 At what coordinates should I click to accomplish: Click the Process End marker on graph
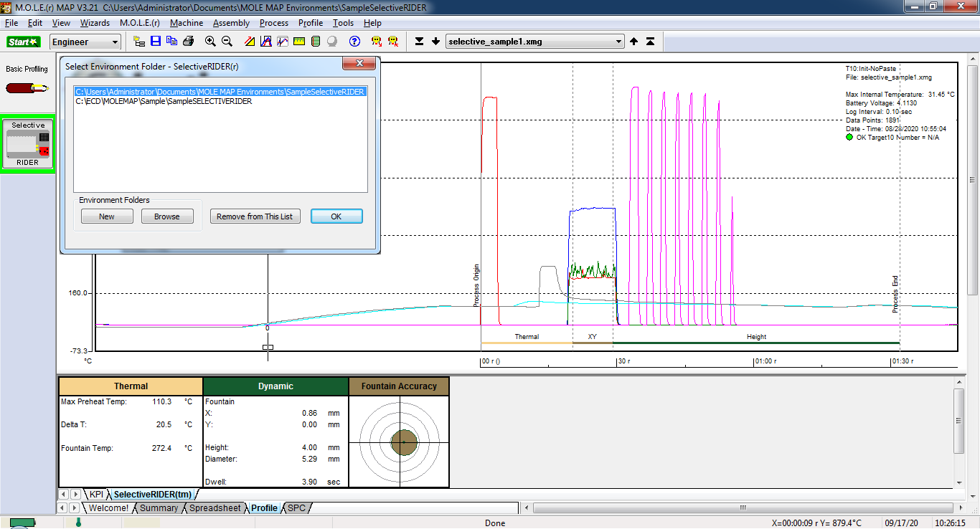895,295
